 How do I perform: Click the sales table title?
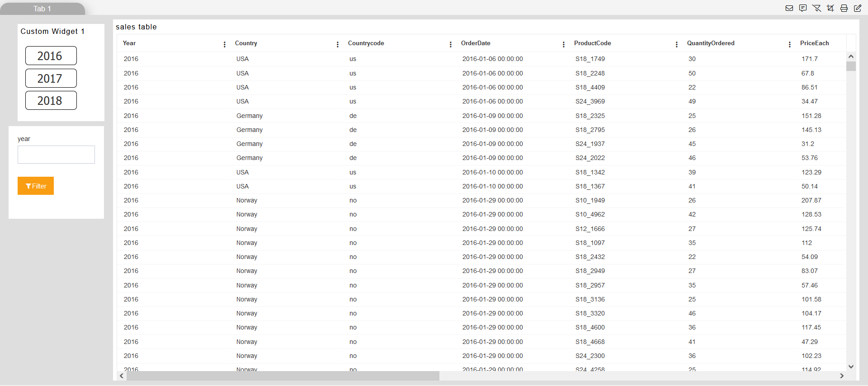136,27
